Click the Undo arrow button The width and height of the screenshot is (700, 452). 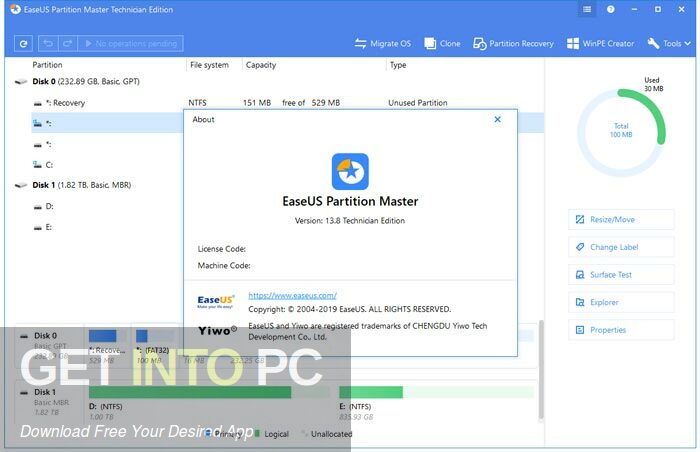coord(48,43)
